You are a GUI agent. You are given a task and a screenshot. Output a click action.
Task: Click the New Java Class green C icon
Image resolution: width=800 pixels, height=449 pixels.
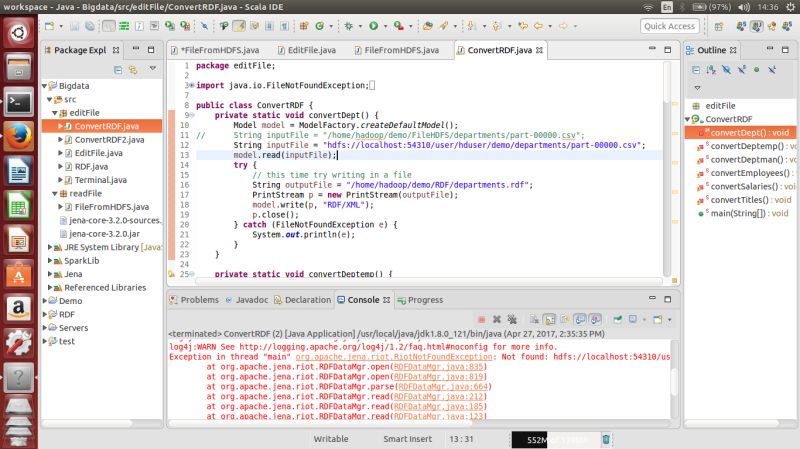320,26
